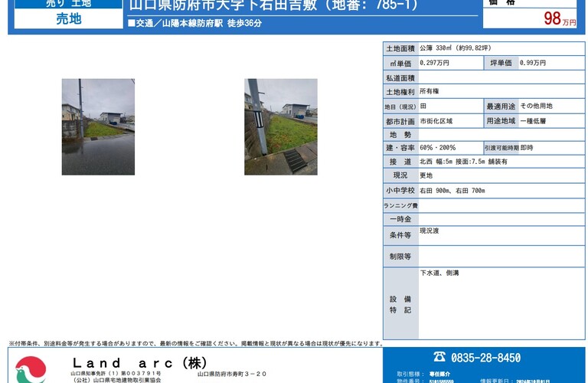Click the 設備 特記 header cell
The height and width of the screenshot is (383, 588).
point(400,304)
